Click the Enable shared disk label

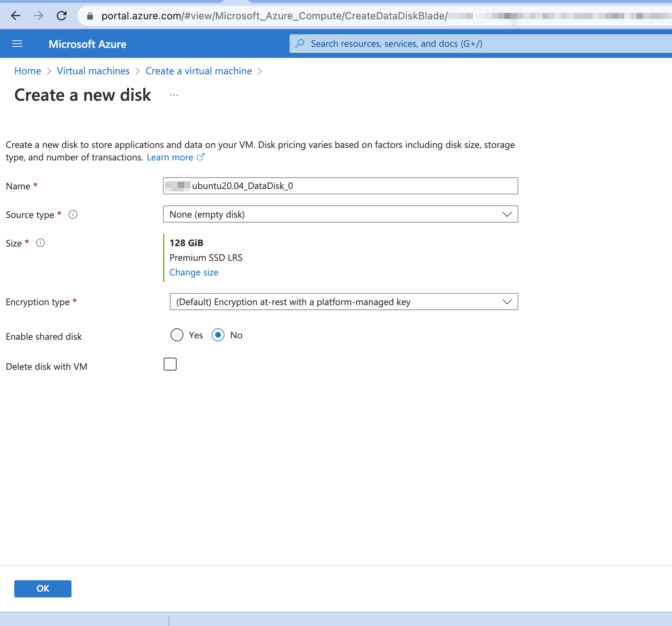click(x=44, y=337)
